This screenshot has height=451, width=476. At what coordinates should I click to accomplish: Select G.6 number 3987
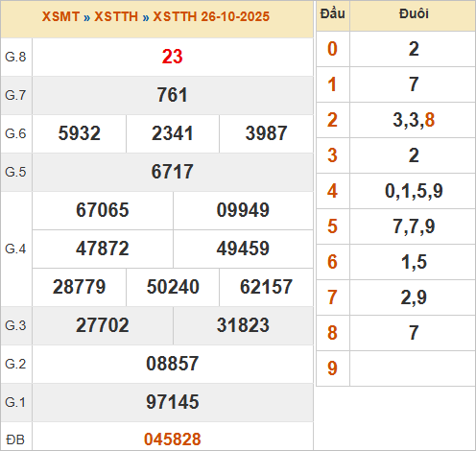click(266, 133)
